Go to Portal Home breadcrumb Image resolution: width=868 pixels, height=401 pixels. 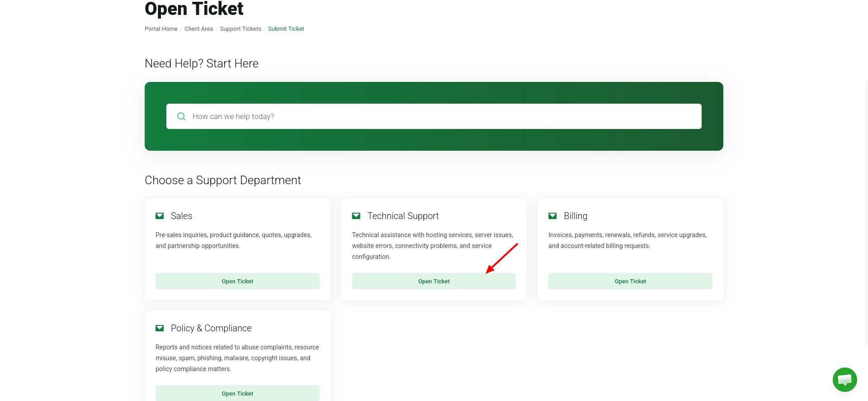[161, 29]
